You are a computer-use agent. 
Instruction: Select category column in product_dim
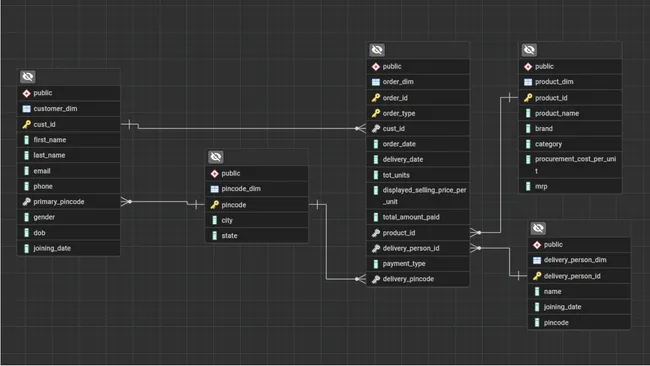tap(570, 144)
